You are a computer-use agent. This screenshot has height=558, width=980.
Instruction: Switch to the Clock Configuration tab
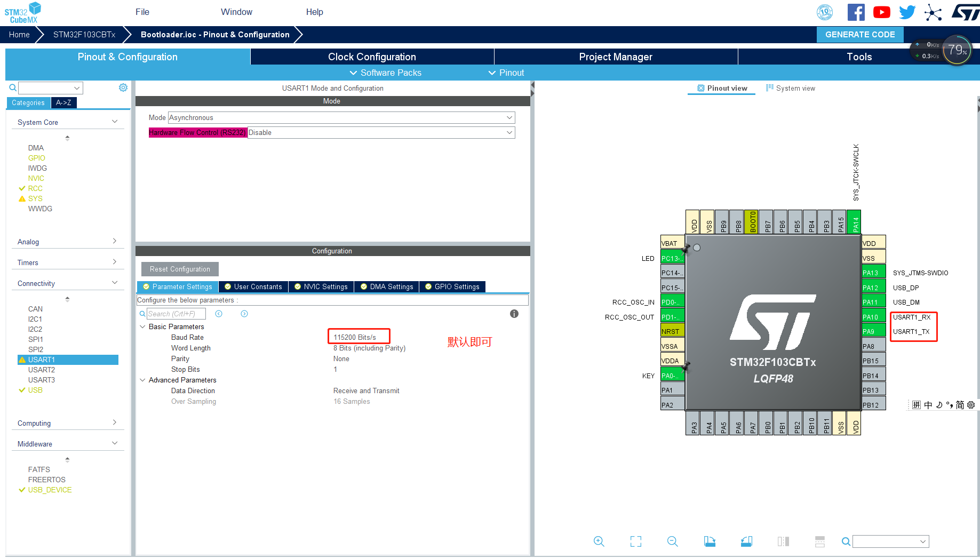pyautogui.click(x=372, y=57)
